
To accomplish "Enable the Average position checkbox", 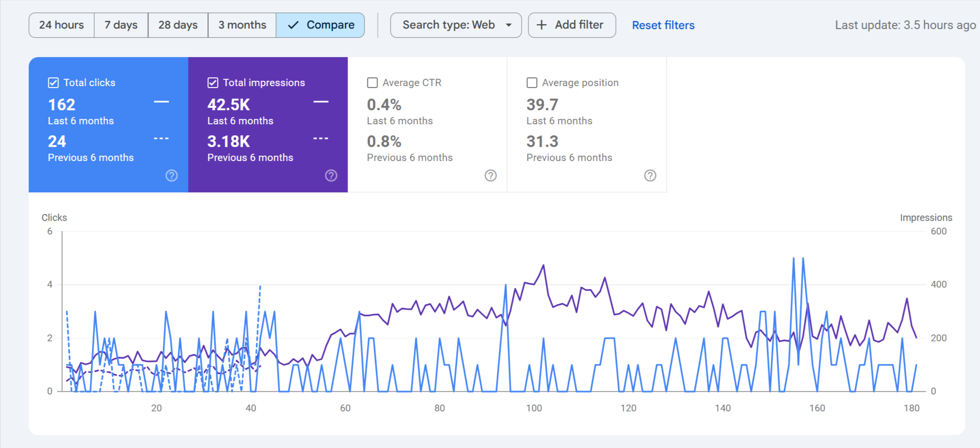I will 532,83.
